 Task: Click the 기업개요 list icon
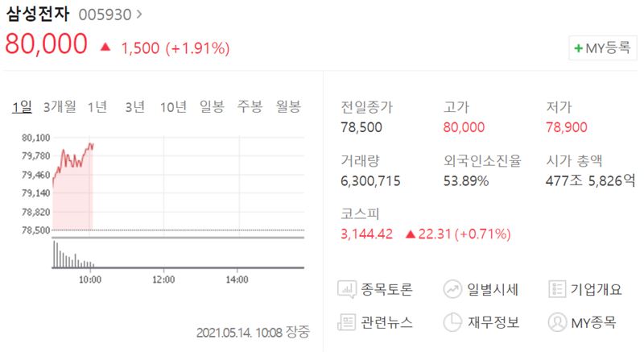click(557, 289)
